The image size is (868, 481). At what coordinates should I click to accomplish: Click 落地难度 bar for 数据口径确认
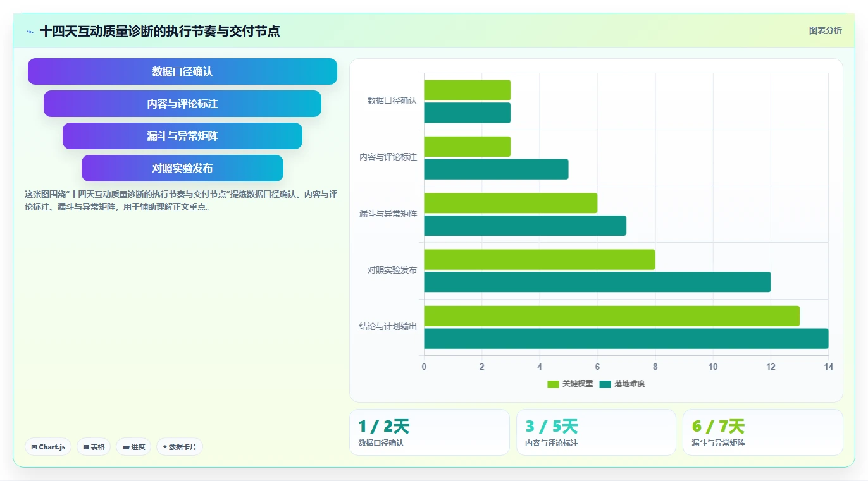467,113
